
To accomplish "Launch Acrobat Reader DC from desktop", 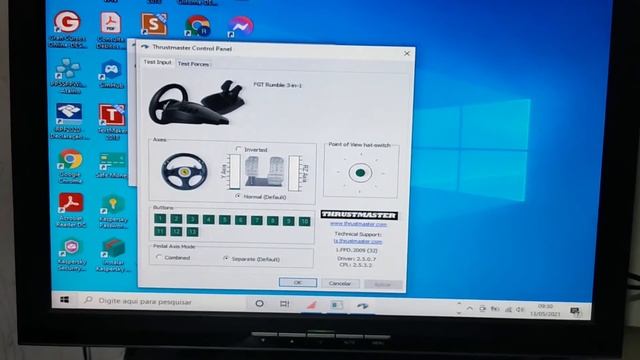I will [71, 210].
